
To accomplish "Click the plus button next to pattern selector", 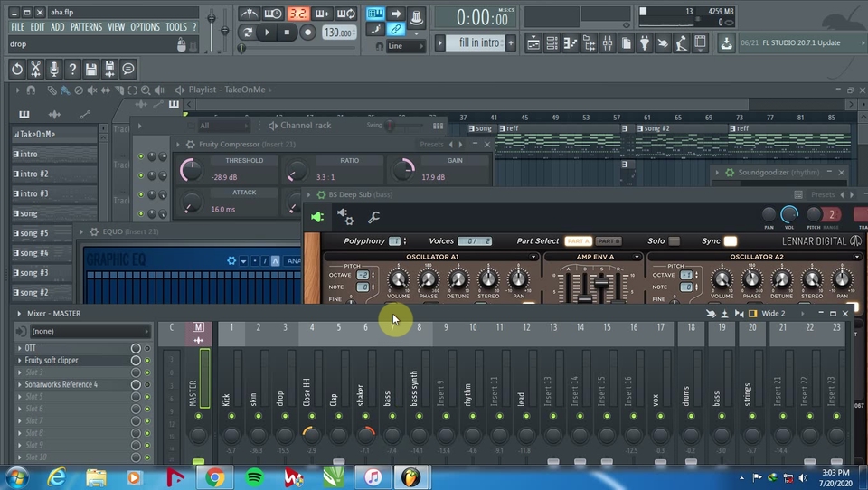I will coord(510,42).
